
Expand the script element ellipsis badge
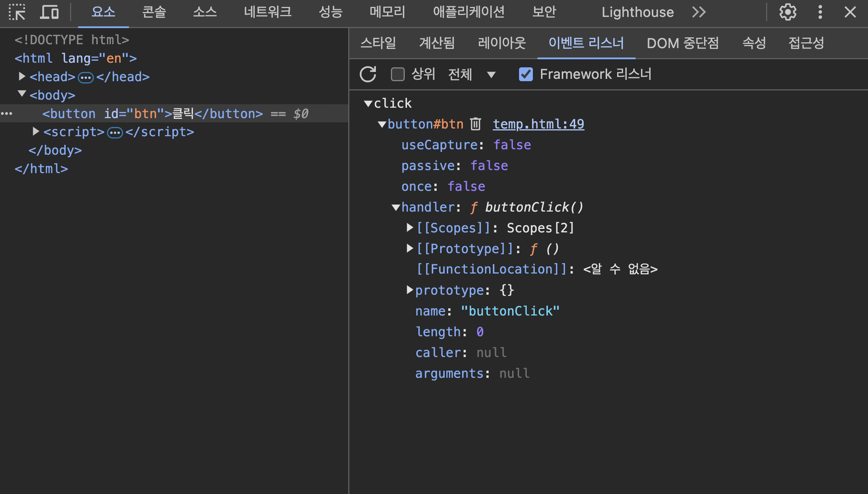115,133
